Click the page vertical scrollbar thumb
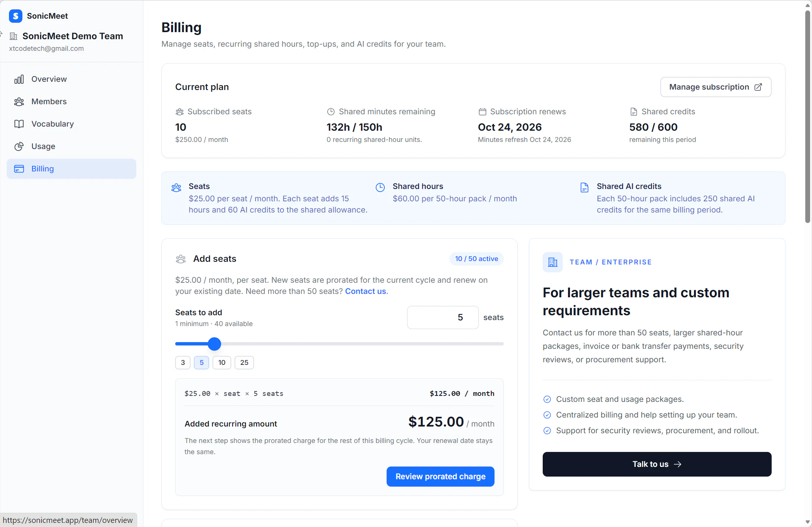 (808, 117)
